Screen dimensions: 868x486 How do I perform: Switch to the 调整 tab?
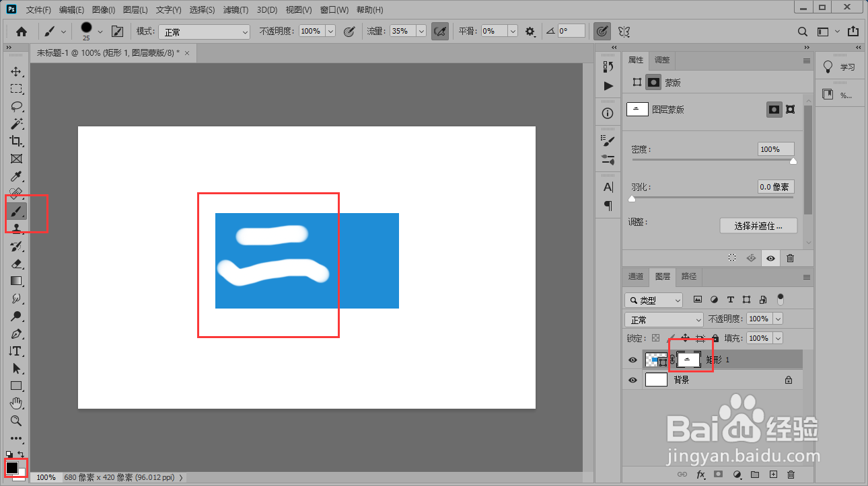point(662,60)
